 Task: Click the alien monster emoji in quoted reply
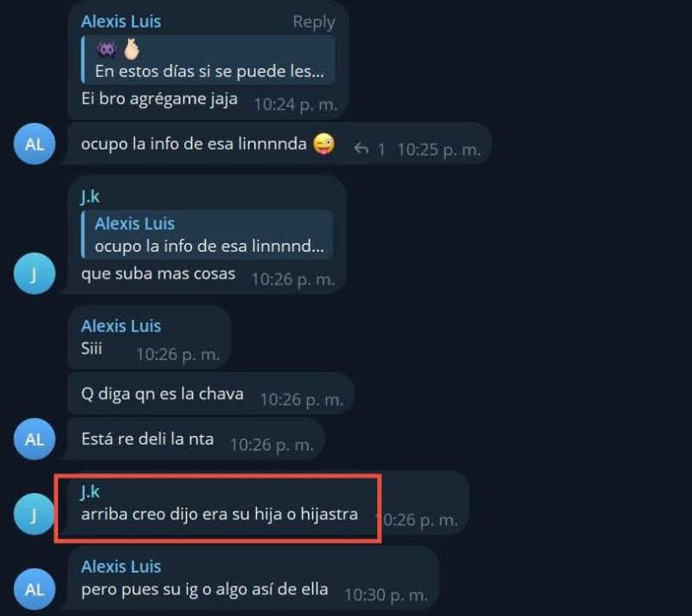(106, 49)
